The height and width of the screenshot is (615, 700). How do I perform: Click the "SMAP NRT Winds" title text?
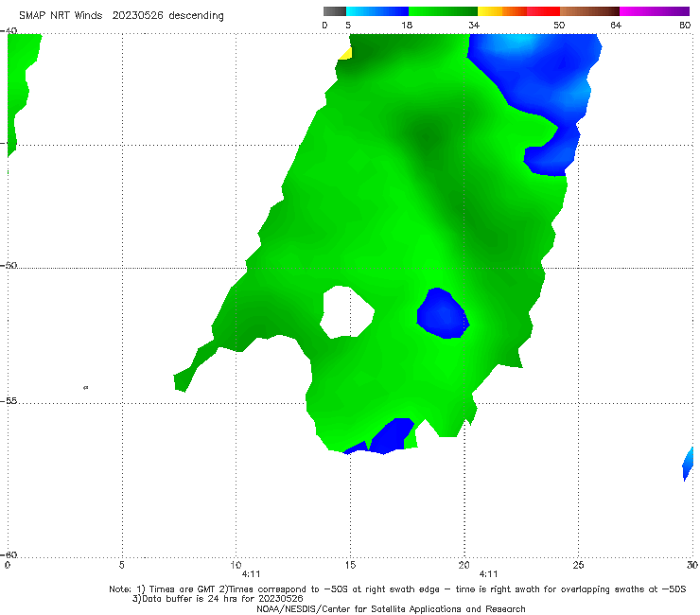click(x=61, y=16)
